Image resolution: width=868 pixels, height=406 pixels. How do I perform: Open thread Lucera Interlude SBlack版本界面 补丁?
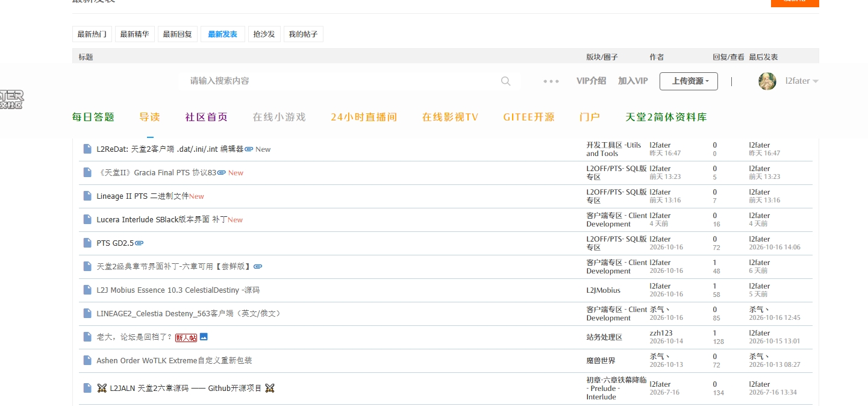162,219
